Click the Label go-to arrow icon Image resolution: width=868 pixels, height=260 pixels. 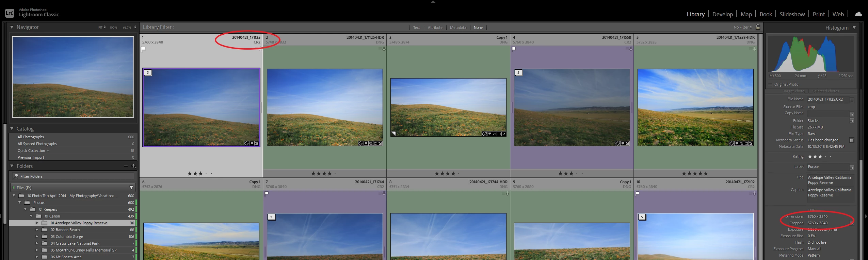852,167
